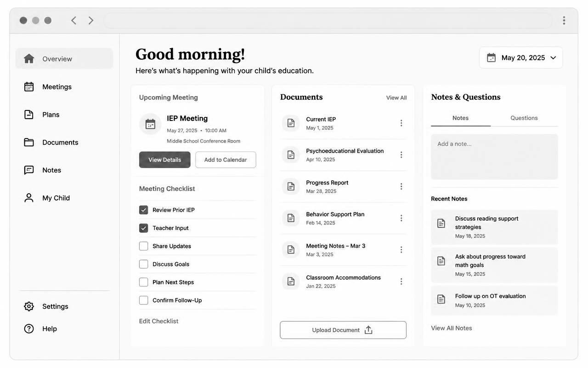Click the My Child person icon

pyautogui.click(x=29, y=198)
